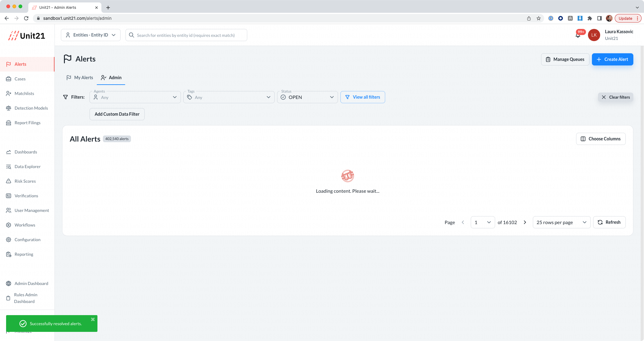
Task: Click the Create Alert button
Action: coord(612,59)
